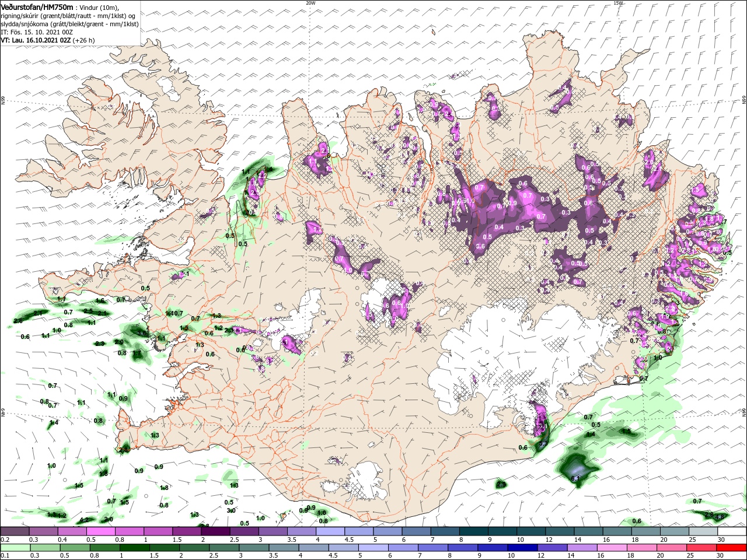This screenshot has height=560, width=747.
Task: Click the 30 white swatch in snow scale
Action: point(732,531)
